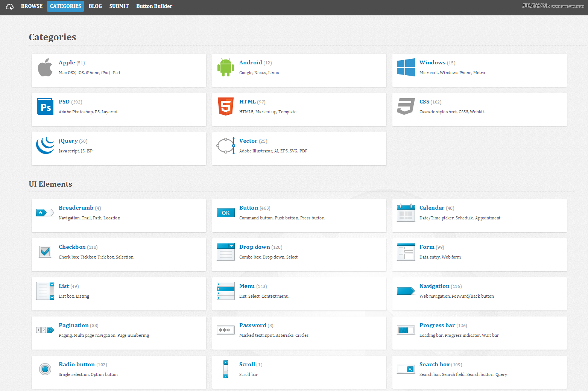Open the Progress bar elements link
The height and width of the screenshot is (391, 588).
pyautogui.click(x=437, y=326)
